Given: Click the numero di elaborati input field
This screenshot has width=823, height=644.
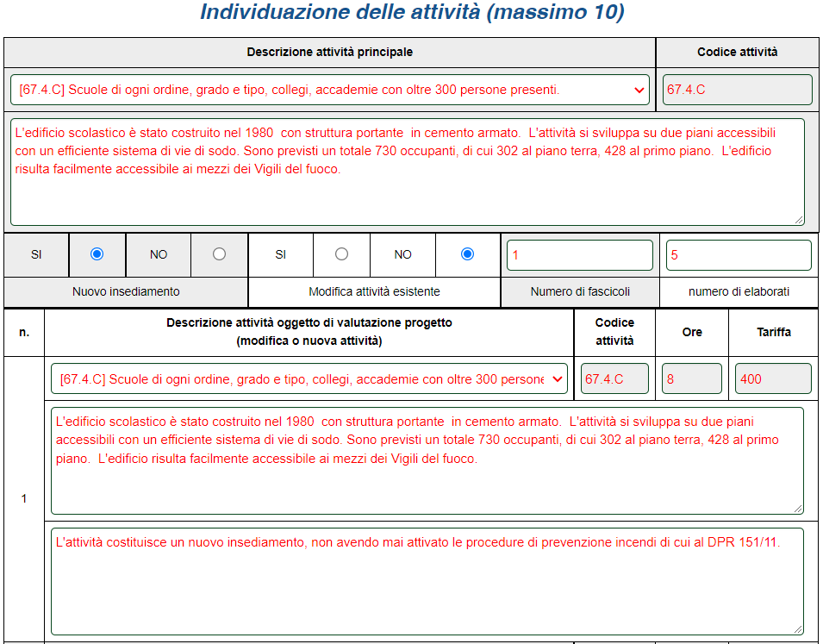Looking at the screenshot, I should pos(739,255).
